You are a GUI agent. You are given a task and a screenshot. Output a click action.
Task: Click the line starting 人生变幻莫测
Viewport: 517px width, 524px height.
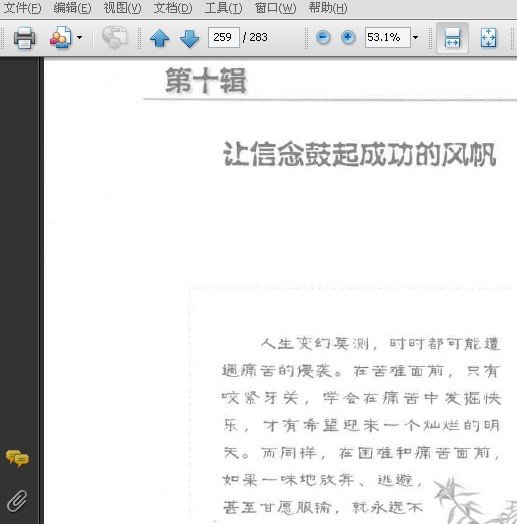click(x=380, y=344)
